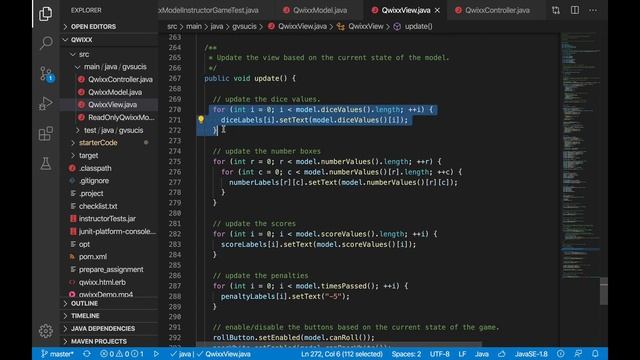
Task: Click line number 275 in the gutter
Action: coord(175,162)
